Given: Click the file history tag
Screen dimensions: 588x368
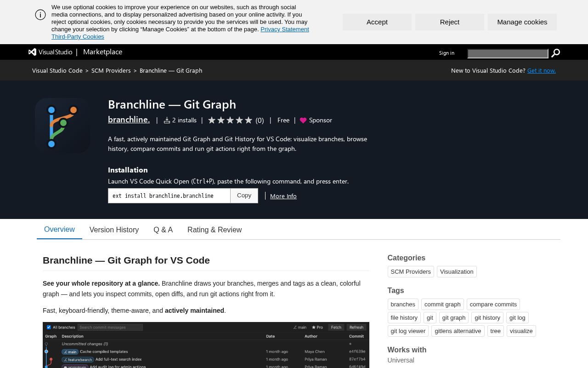Looking at the screenshot, I should tap(404, 318).
